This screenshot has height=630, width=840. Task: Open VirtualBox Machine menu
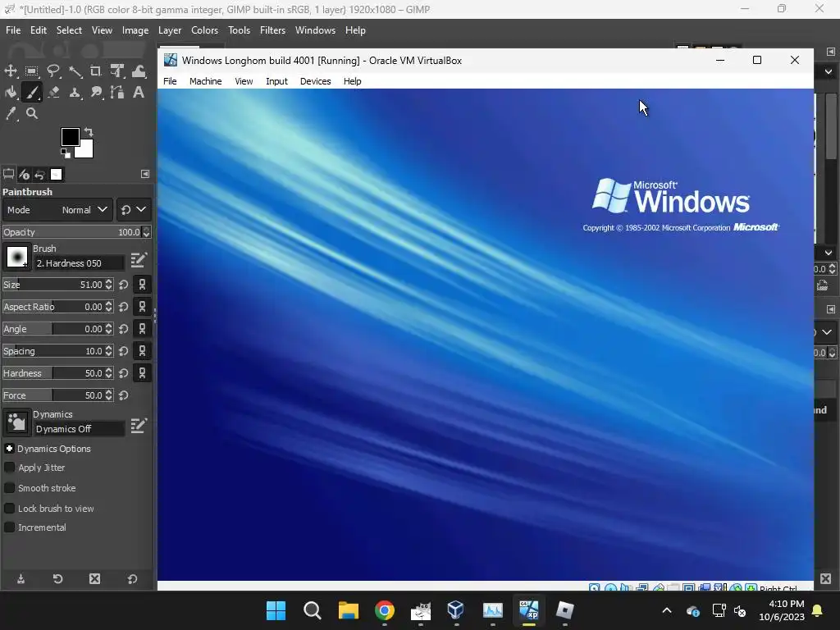click(205, 81)
